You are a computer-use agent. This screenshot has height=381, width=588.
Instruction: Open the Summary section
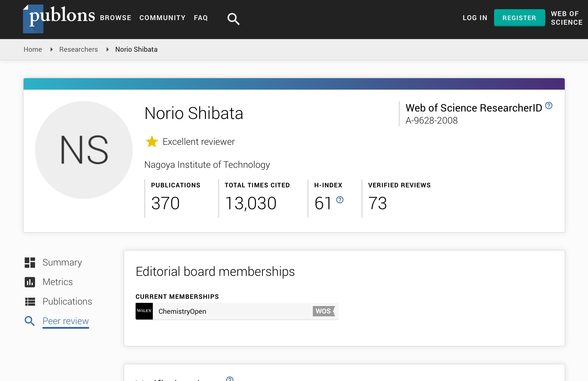tap(62, 262)
